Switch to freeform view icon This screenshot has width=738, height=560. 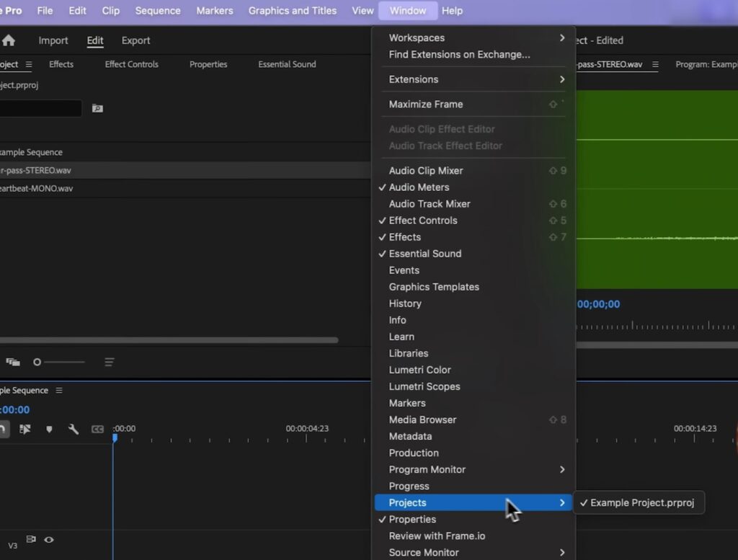(x=13, y=362)
